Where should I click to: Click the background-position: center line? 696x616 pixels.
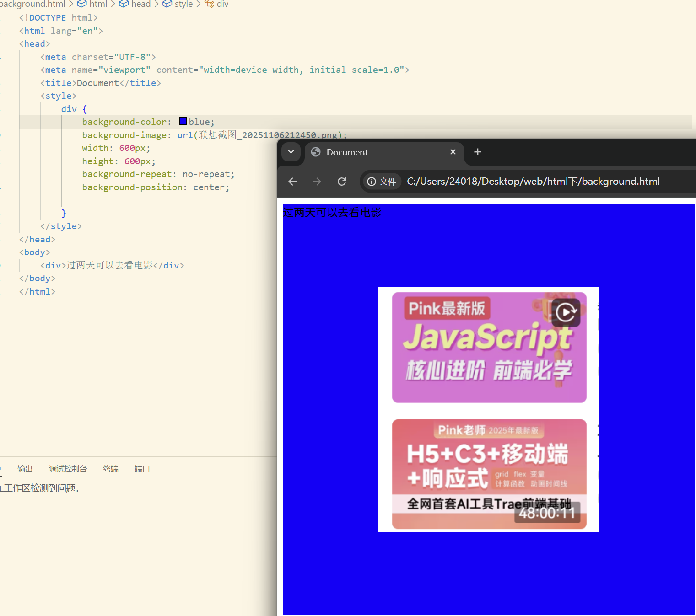tap(156, 187)
